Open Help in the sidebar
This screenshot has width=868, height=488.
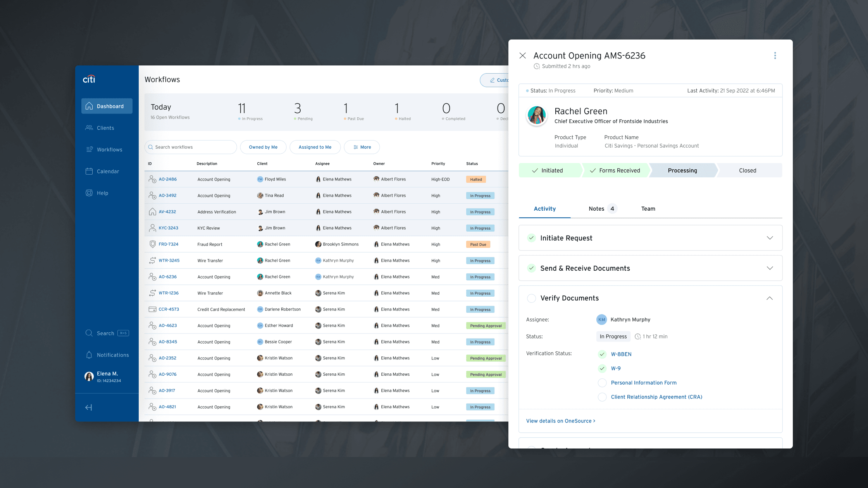coord(97,193)
